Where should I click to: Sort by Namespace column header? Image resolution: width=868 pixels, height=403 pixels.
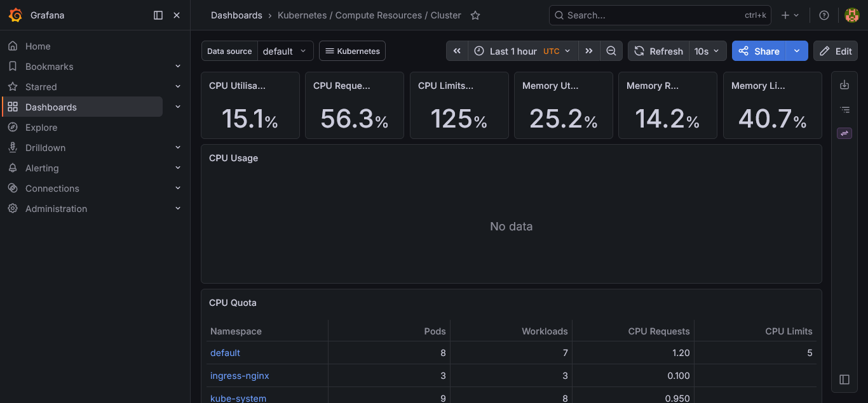click(x=236, y=331)
